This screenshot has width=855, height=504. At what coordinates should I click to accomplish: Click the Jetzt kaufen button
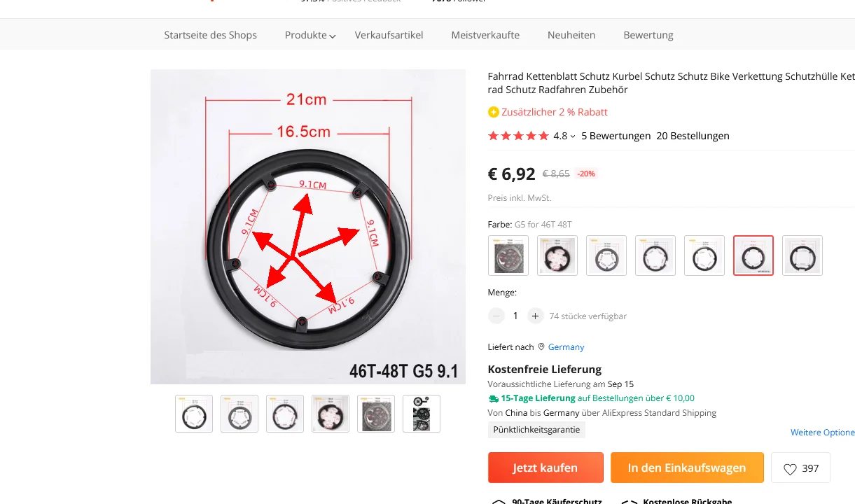545,468
